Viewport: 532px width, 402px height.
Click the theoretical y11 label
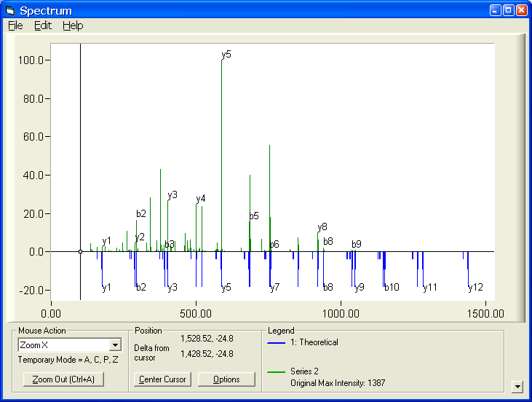tap(430, 288)
